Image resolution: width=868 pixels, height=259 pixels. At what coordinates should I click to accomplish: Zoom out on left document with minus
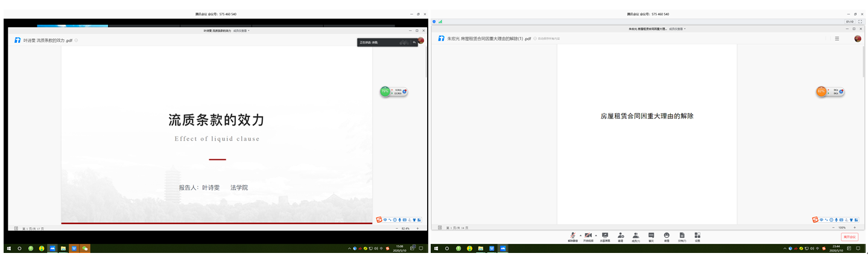click(396, 228)
